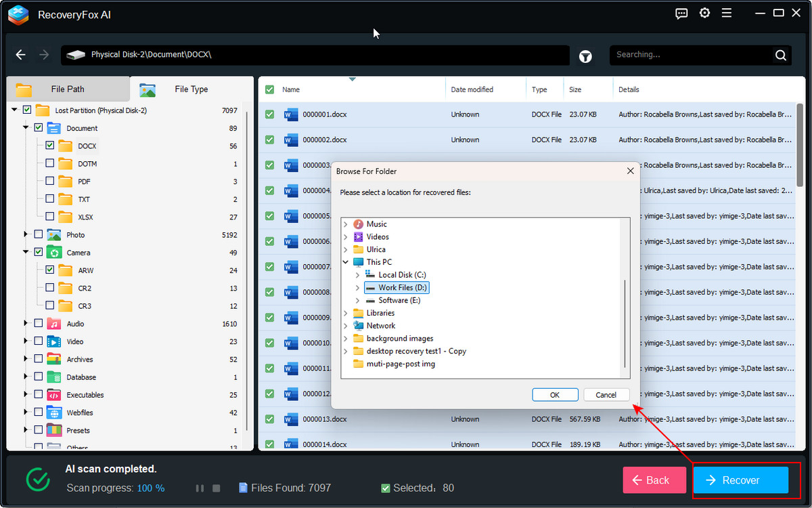
Task: Collapse This PC in folder dialog
Action: [346, 262]
